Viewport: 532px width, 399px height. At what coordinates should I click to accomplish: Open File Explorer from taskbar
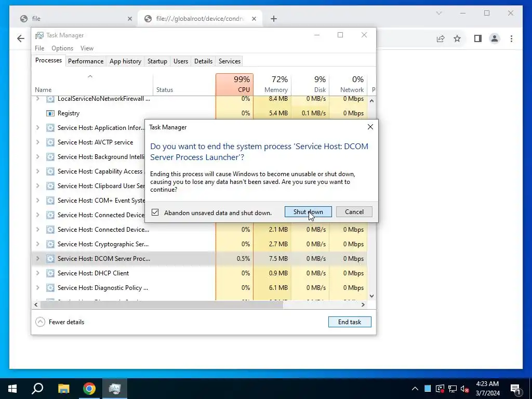pos(63,389)
